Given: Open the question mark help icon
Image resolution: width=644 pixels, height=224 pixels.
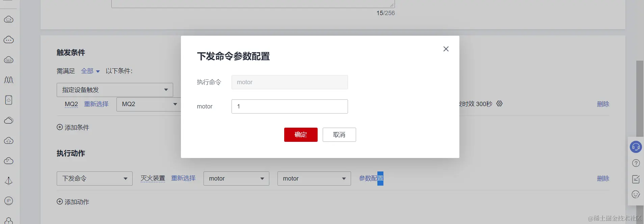Looking at the screenshot, I should pos(636,163).
